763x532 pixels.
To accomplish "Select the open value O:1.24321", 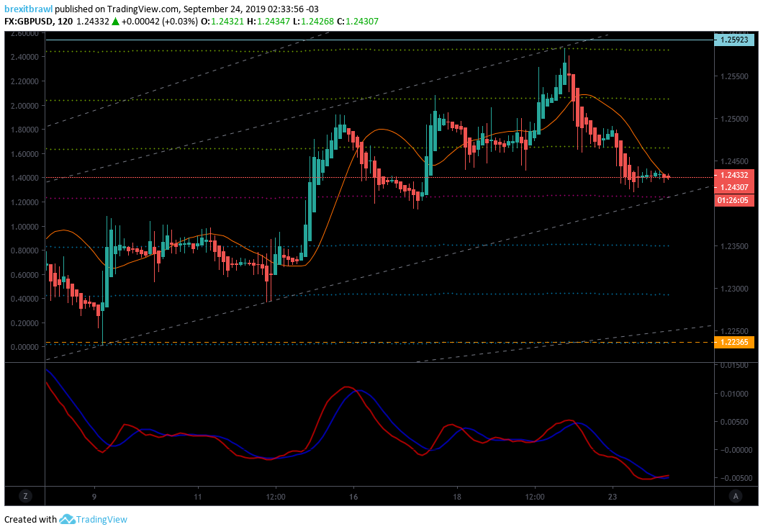I will coord(224,22).
